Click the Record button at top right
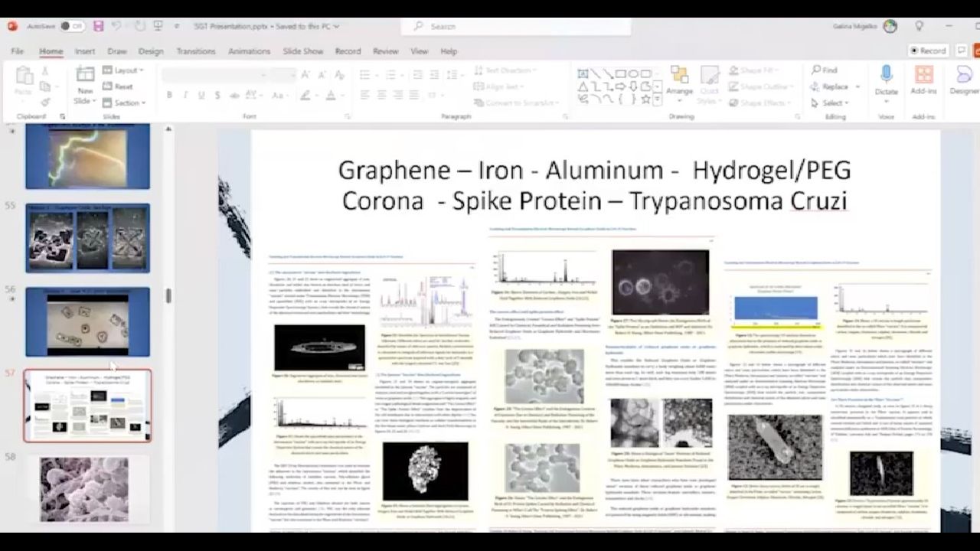Screen dimensions: 980x551 (x=928, y=51)
